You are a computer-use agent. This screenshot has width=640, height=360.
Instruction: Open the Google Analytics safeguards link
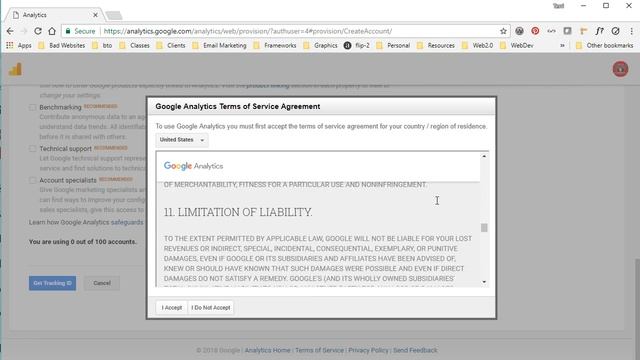coord(127,222)
